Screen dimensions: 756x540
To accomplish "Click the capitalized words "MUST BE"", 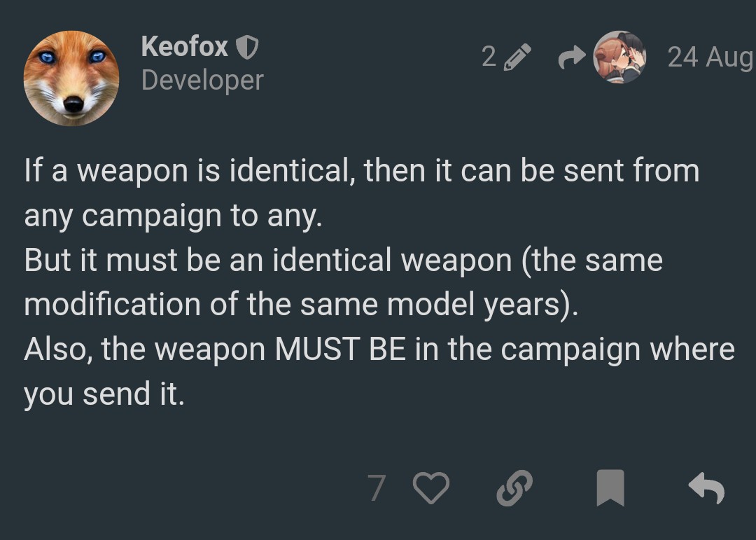I will (339, 349).
